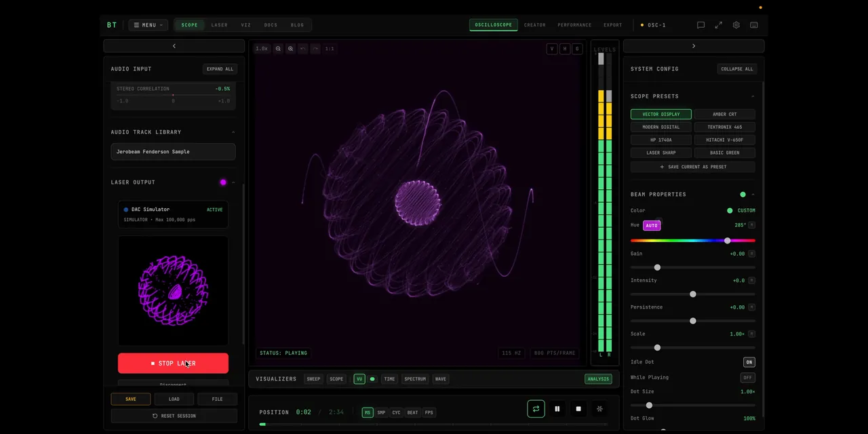Image resolution: width=868 pixels, height=434 pixels.
Task: Collapse the Audio Track Library section
Action: pyautogui.click(x=233, y=132)
